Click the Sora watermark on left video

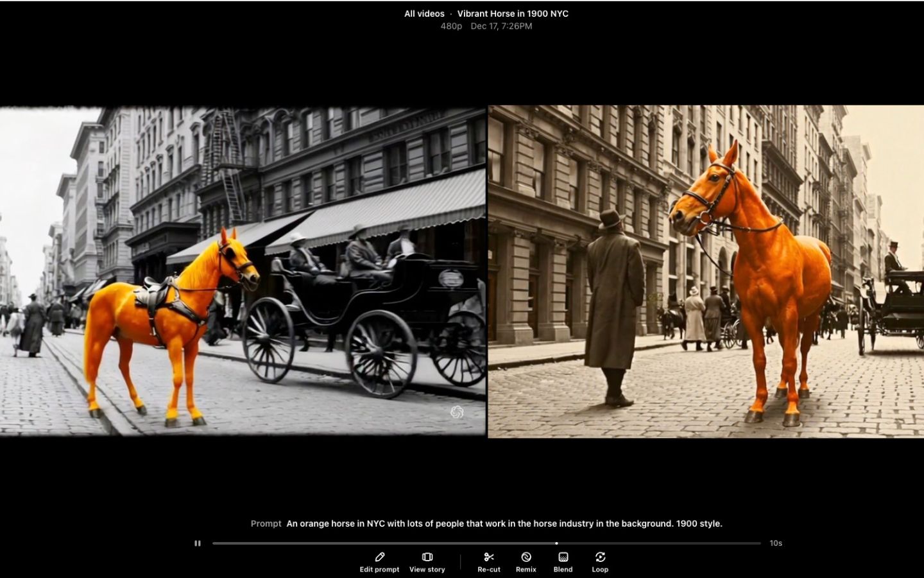click(457, 412)
